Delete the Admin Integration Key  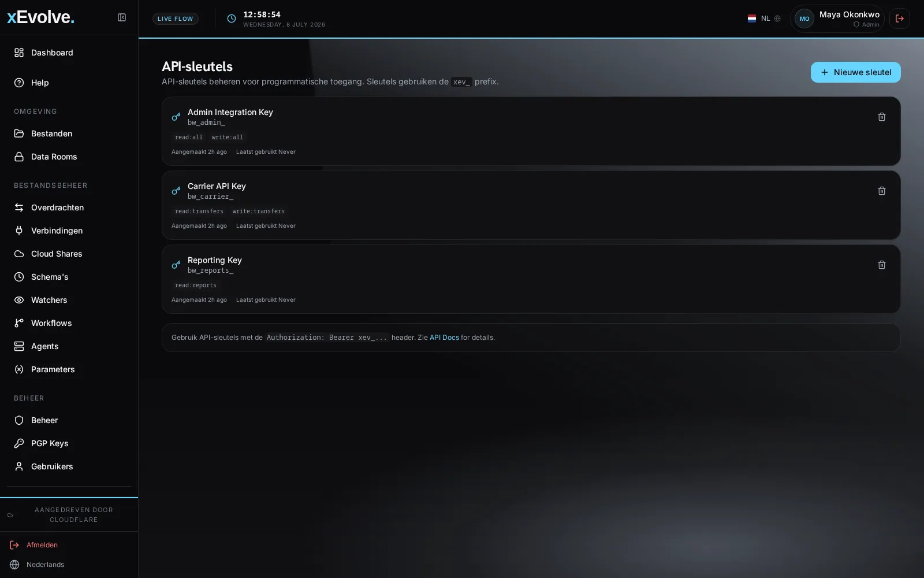(x=882, y=117)
